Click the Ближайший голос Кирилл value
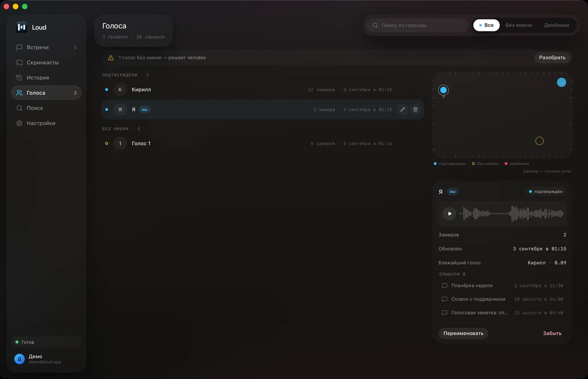The height and width of the screenshot is (379, 588). click(x=547, y=263)
